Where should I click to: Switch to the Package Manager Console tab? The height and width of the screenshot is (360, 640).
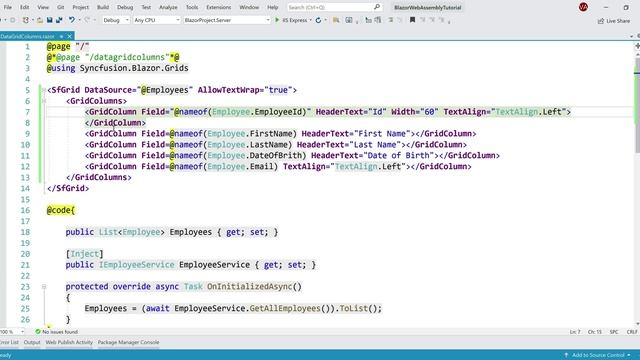[129, 342]
